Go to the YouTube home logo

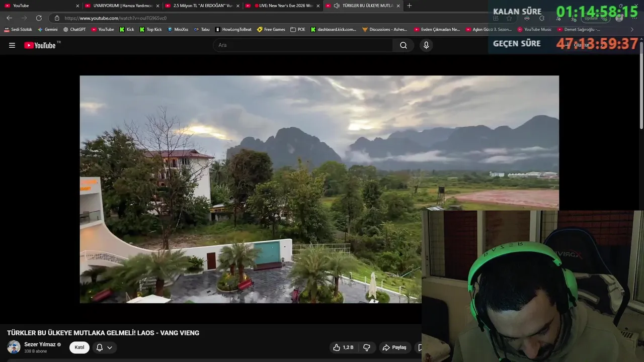coord(40,45)
